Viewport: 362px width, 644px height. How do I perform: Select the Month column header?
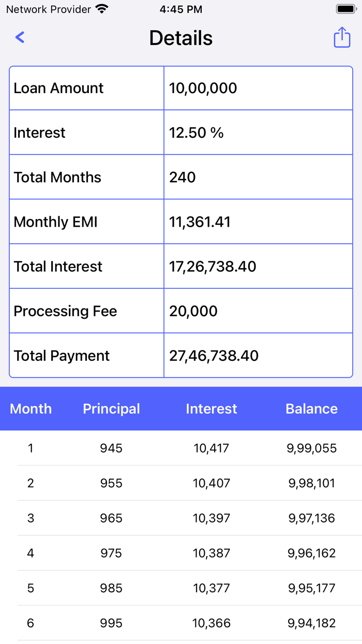[31, 408]
